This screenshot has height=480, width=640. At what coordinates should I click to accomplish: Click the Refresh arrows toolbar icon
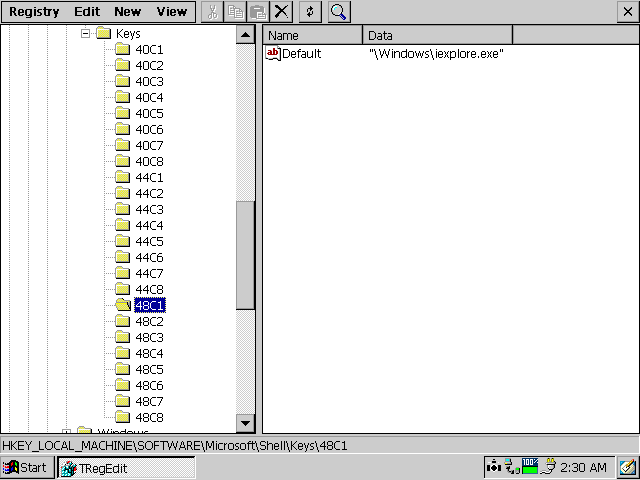point(310,12)
